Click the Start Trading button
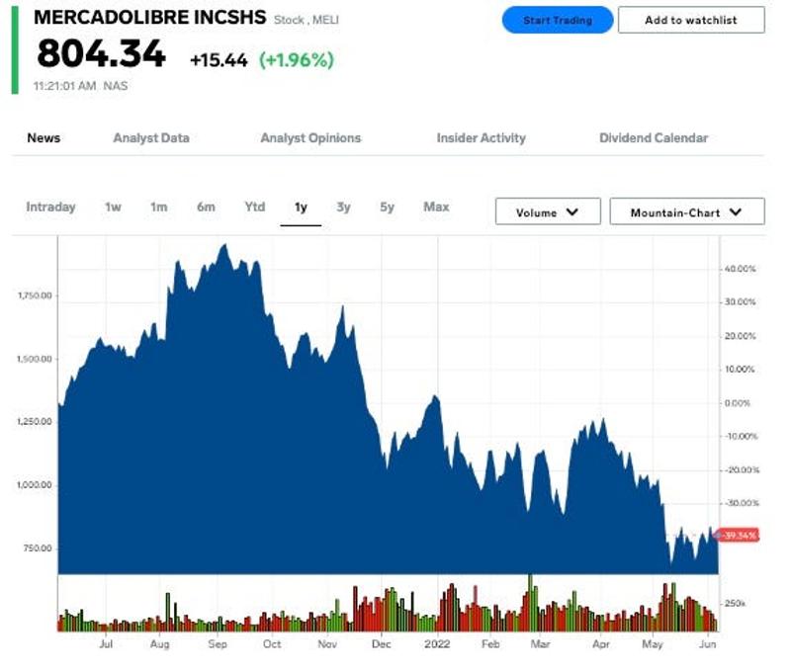This screenshot has width=791, height=672. [x=558, y=20]
